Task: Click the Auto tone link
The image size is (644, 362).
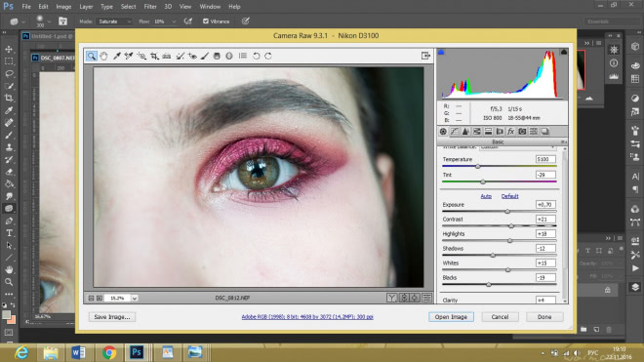Action: (486, 196)
